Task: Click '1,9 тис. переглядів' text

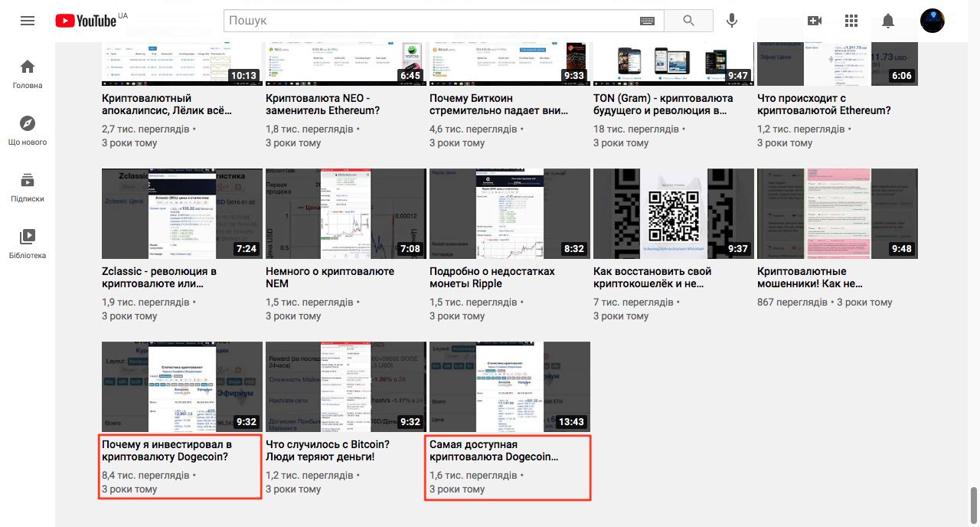Action: [x=145, y=303]
